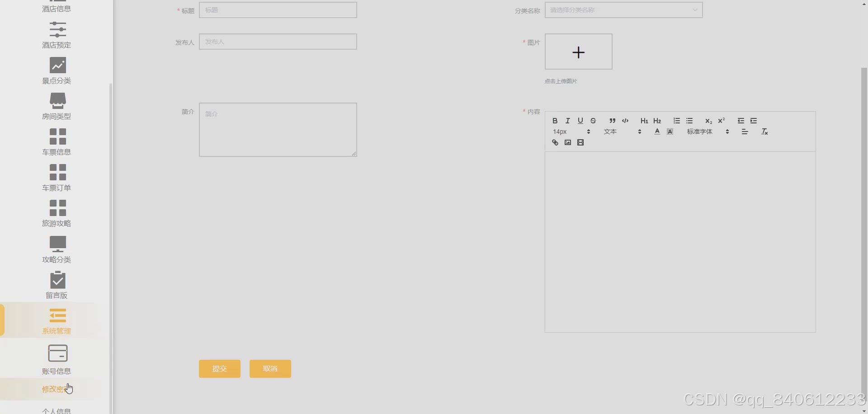Open 景点分类 in the sidebar
Viewport: 868px width, 414px height.
click(57, 71)
